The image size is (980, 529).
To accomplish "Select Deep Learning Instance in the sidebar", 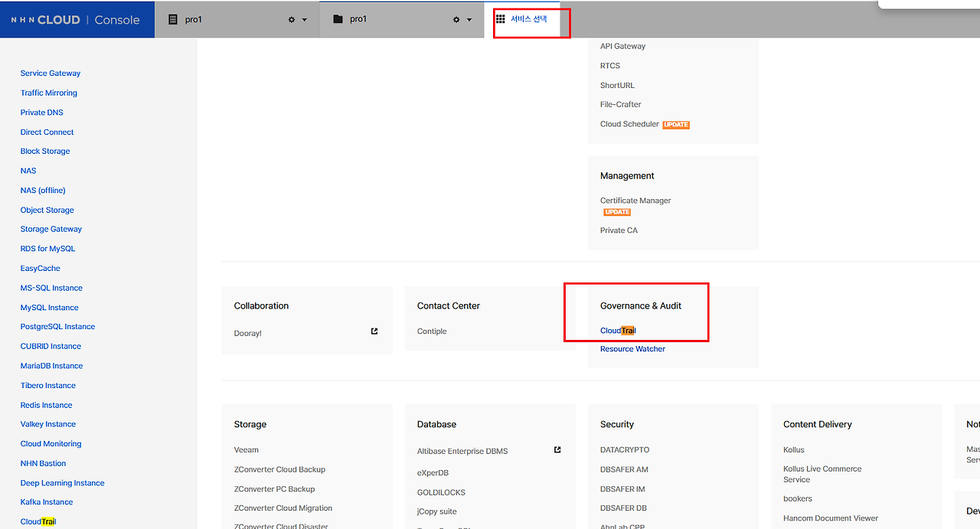I will 63,483.
